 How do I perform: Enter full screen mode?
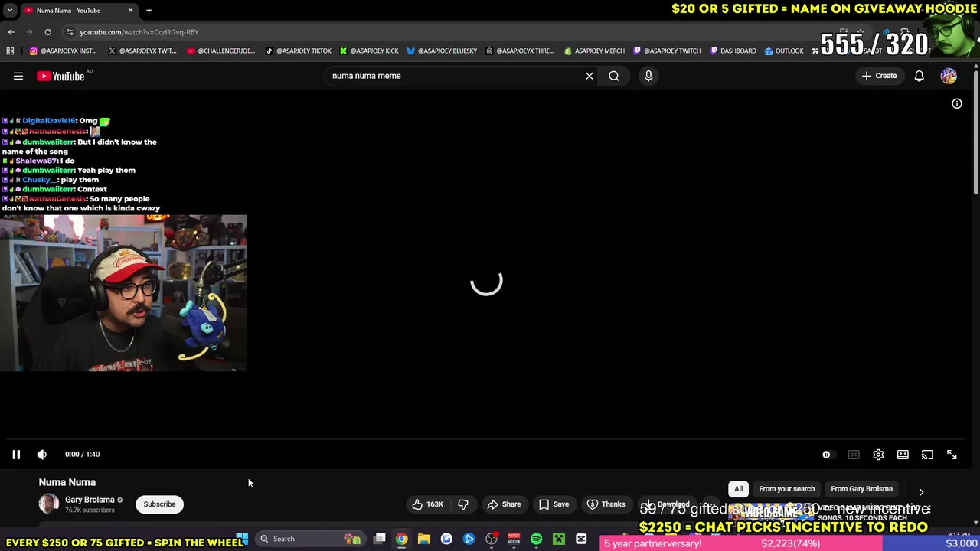(x=952, y=455)
